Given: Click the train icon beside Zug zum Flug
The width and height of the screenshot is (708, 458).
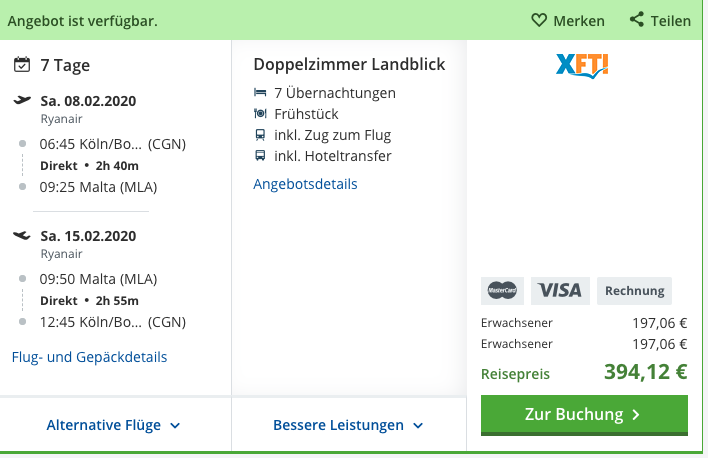Looking at the screenshot, I should 260,135.
